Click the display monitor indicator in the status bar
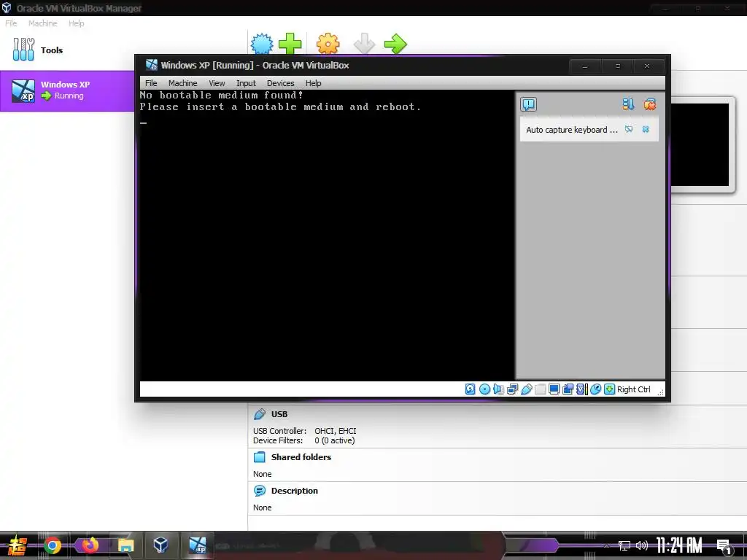 pyautogui.click(x=554, y=389)
